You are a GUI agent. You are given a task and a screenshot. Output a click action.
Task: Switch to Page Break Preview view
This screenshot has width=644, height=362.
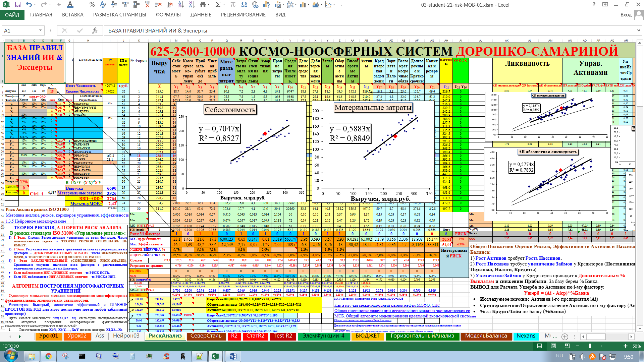pyautogui.click(x=567, y=346)
